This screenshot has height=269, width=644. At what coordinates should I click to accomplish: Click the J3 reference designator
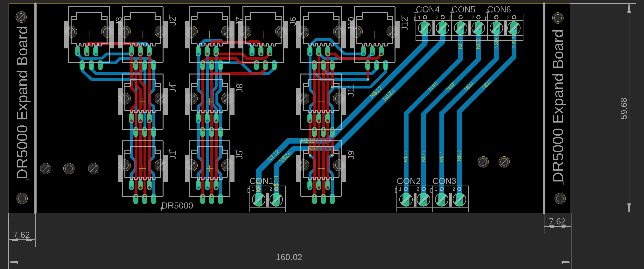coord(119,21)
